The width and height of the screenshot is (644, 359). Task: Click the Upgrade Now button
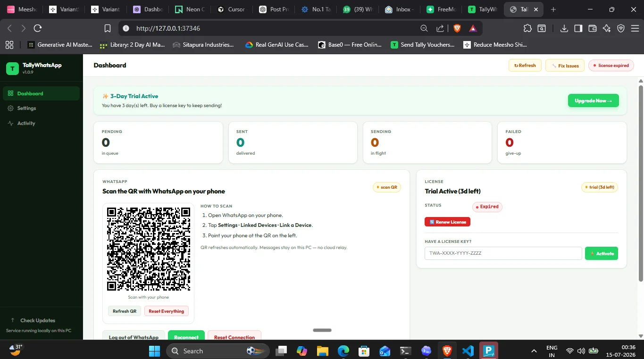[593, 100]
